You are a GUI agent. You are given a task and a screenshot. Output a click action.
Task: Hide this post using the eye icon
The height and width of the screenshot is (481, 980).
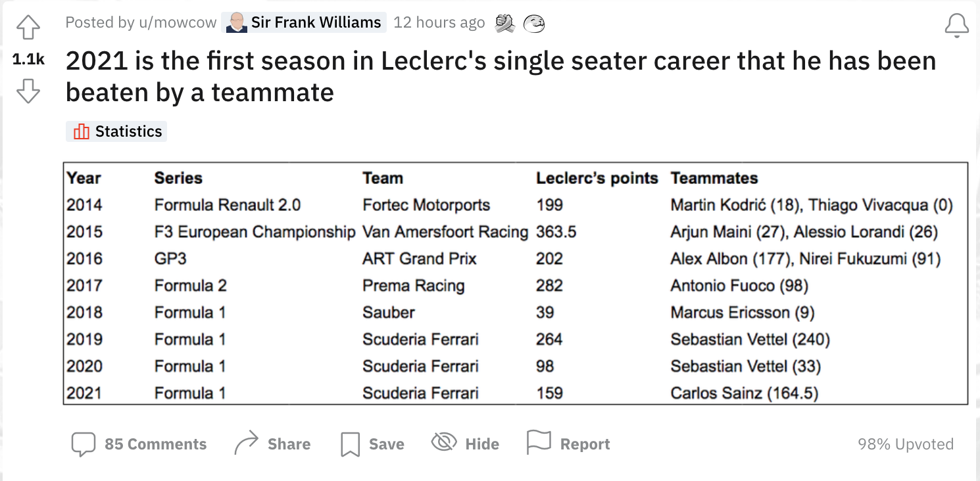coord(444,442)
